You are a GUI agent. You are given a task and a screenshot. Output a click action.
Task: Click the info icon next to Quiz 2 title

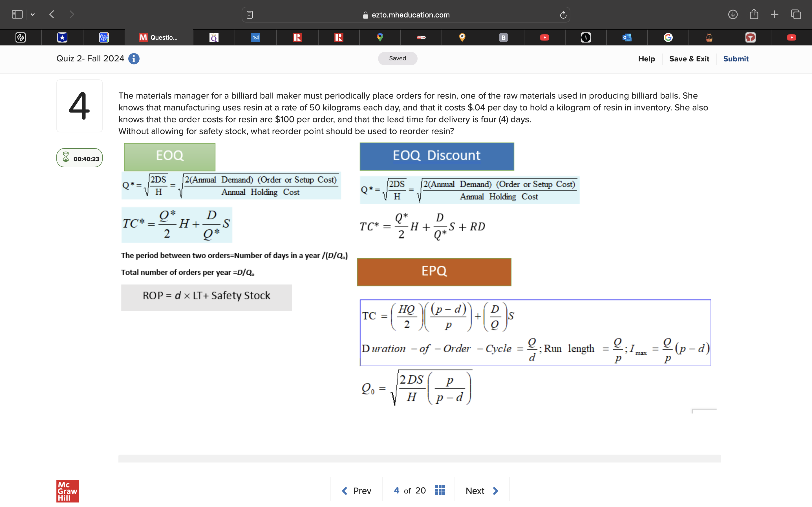click(x=134, y=59)
